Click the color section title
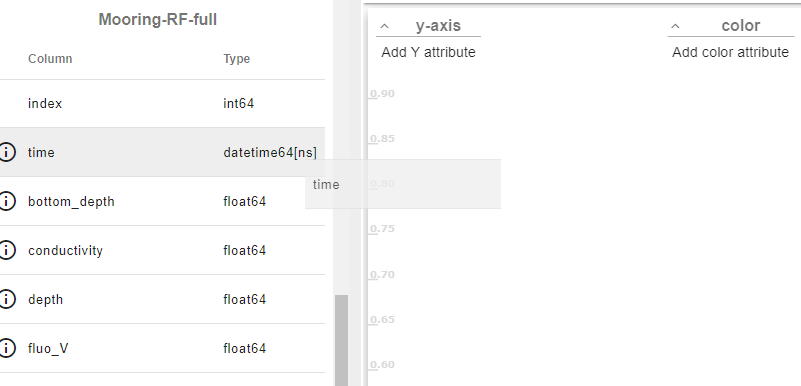 [x=741, y=26]
